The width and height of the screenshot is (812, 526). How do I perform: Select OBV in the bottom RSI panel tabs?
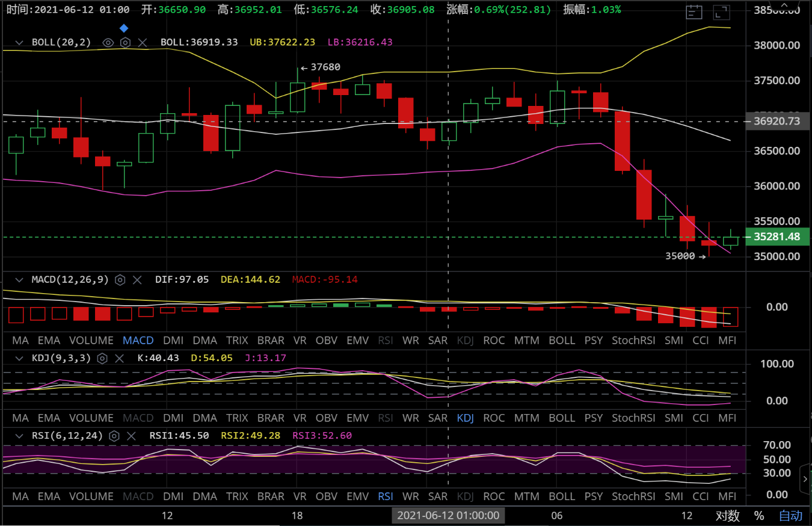coord(327,497)
